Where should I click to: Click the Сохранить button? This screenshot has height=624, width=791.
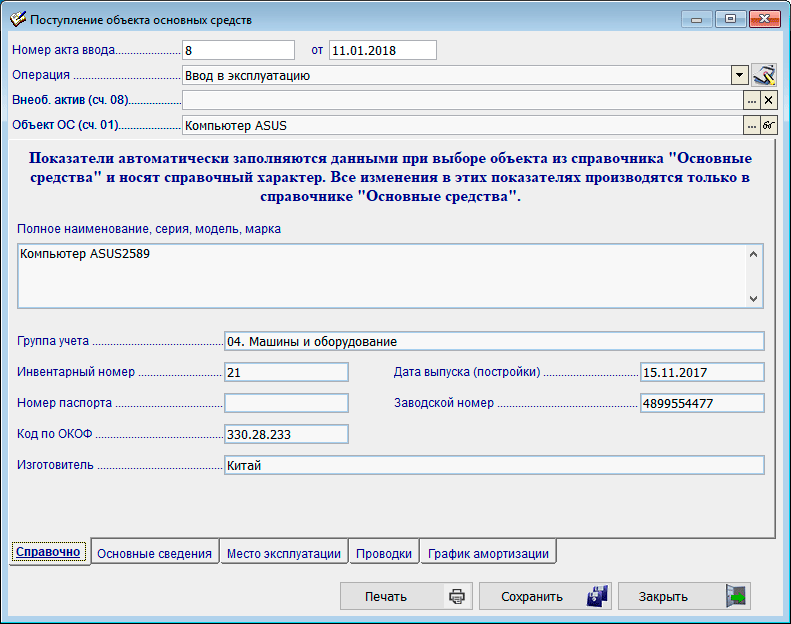coord(545,596)
